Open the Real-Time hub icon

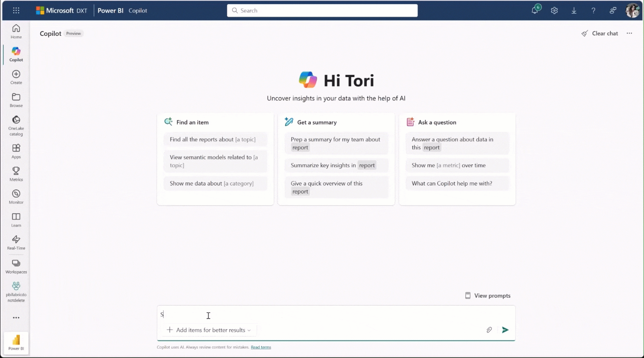click(16, 243)
